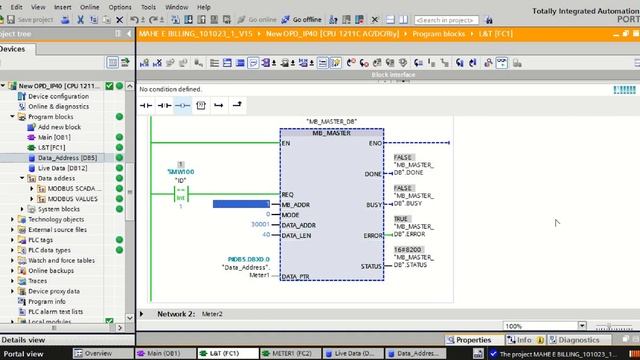Undo the last action

(134, 20)
